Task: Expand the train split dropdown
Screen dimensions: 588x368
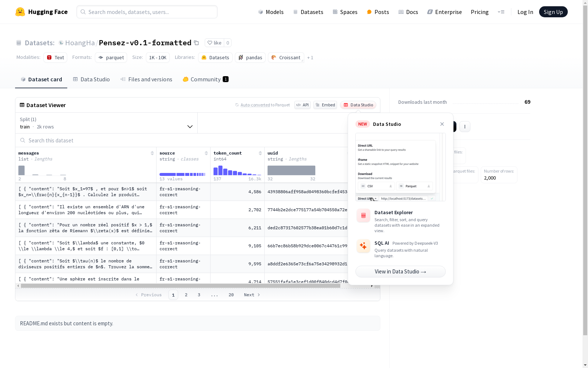Action: point(107,123)
